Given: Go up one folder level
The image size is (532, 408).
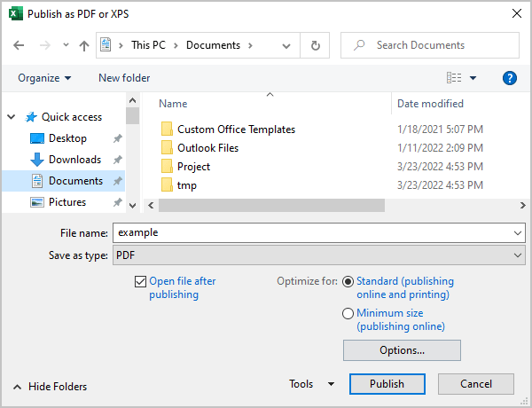Looking at the screenshot, I should point(84,45).
